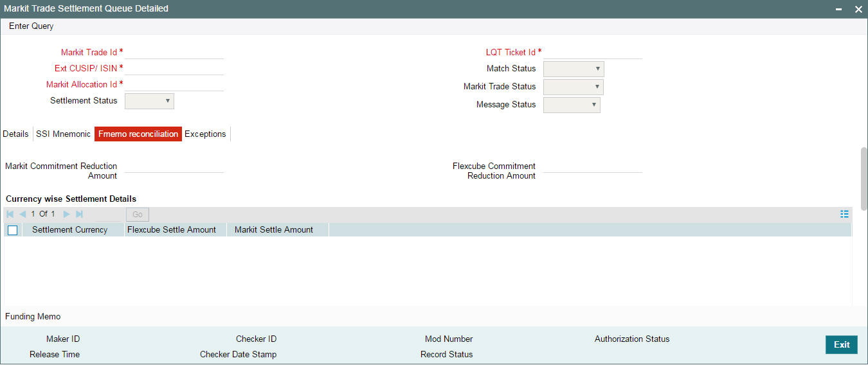This screenshot has width=868, height=365.
Task: Click the LQT Ticket Id input field
Action: click(593, 52)
